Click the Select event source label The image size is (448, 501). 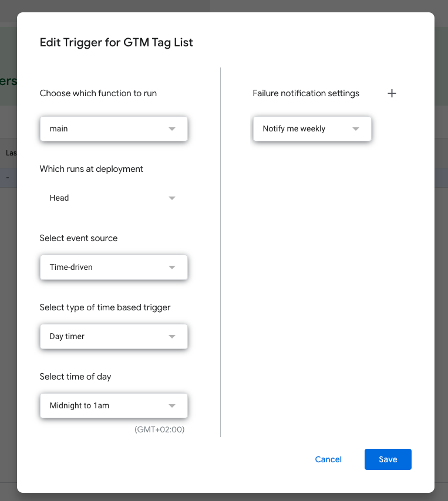coord(79,238)
